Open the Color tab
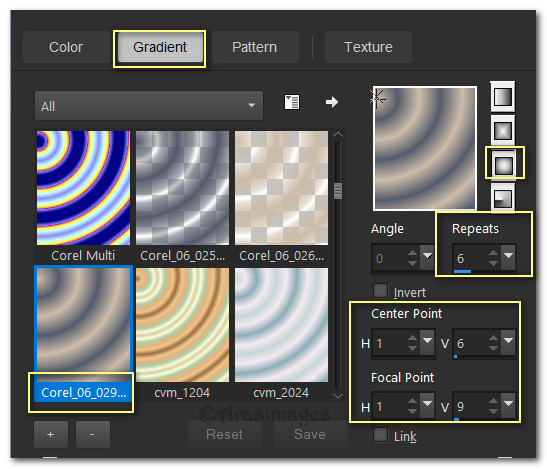This screenshot has height=469, width=547. 66,47
